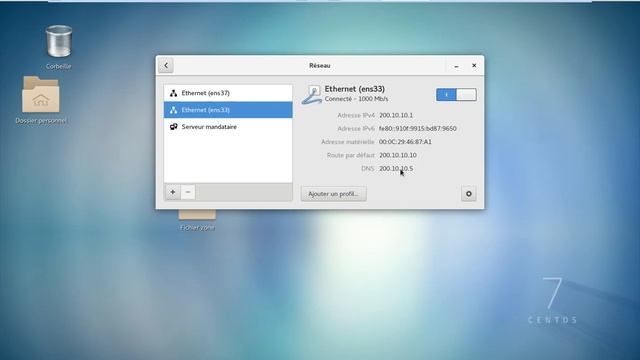Go back using the Réseau back arrow

click(x=166, y=65)
